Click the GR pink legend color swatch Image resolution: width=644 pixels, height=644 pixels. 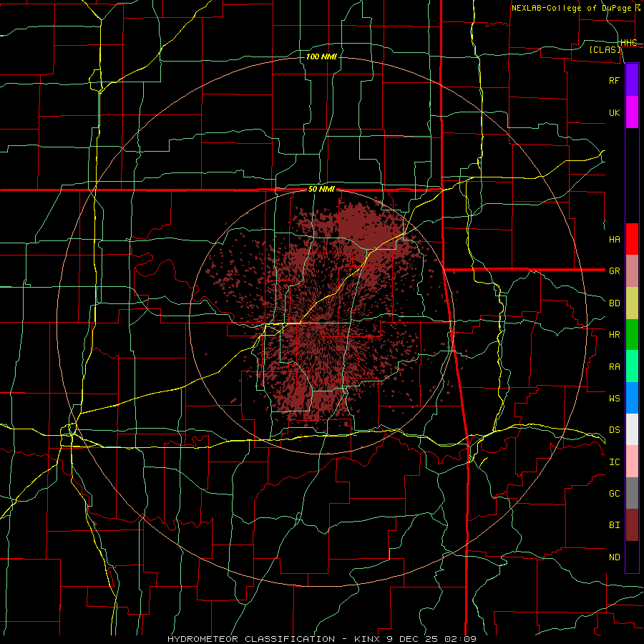632,271
